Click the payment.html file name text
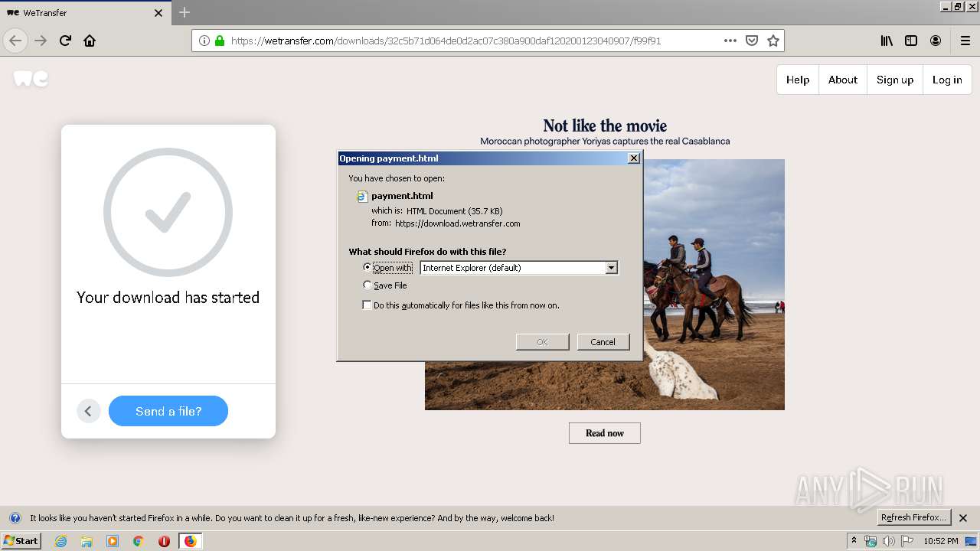The height and width of the screenshot is (551, 980). 402,196
